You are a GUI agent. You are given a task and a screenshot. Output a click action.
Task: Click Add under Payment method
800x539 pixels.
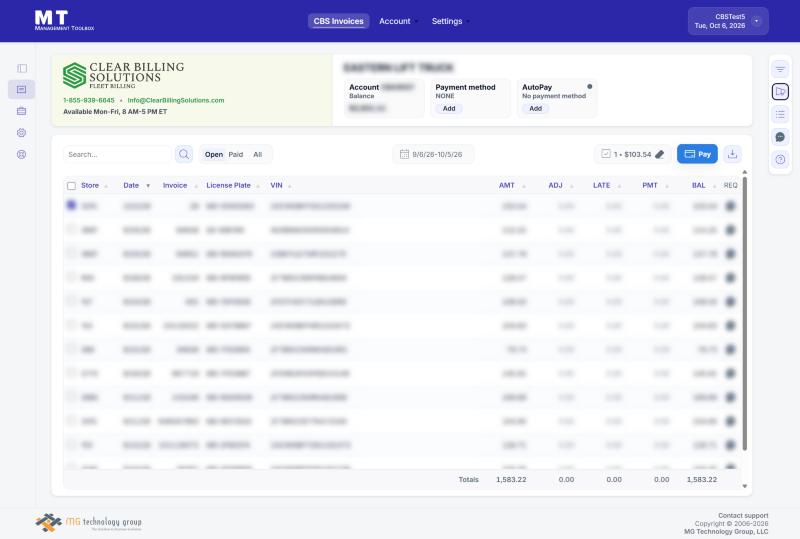click(449, 109)
